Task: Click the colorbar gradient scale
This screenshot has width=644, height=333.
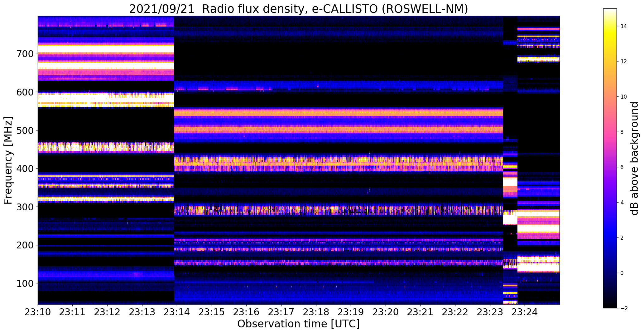Action: tap(610, 158)
